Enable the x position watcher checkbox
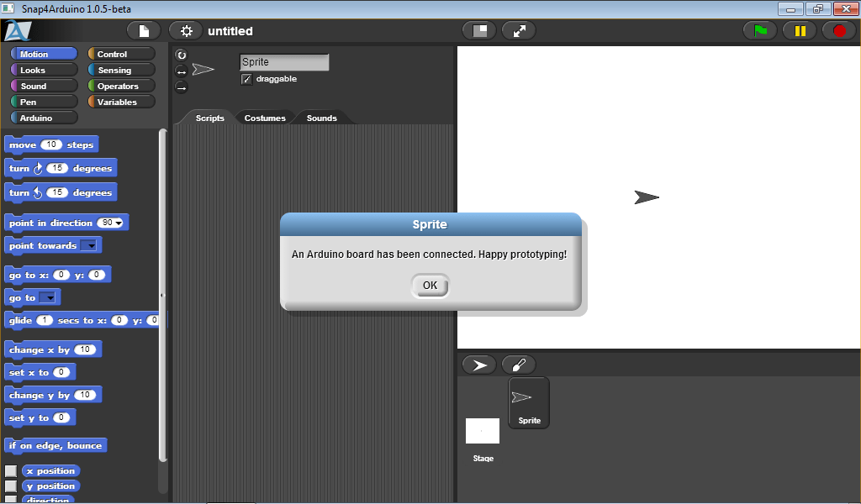This screenshot has height=504, width=861. coord(11,471)
